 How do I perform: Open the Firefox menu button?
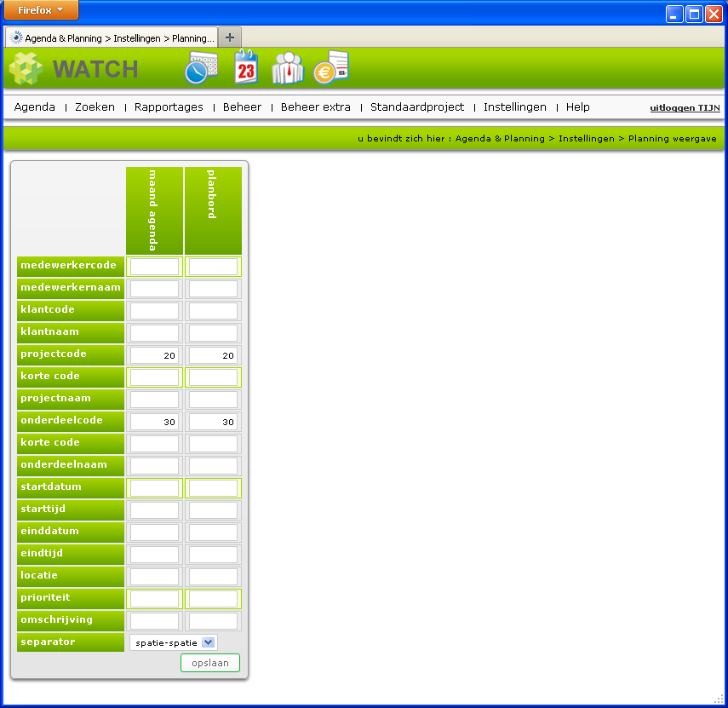pos(41,9)
